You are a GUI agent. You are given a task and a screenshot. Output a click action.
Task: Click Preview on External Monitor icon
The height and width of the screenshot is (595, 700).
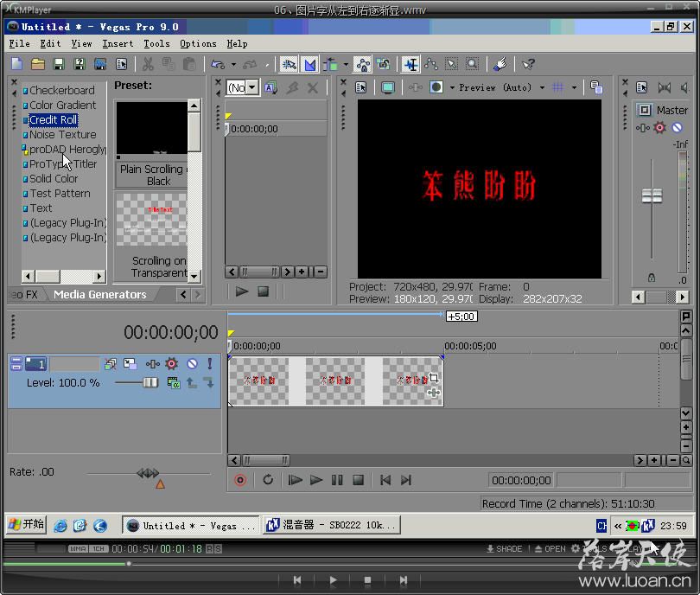(388, 87)
